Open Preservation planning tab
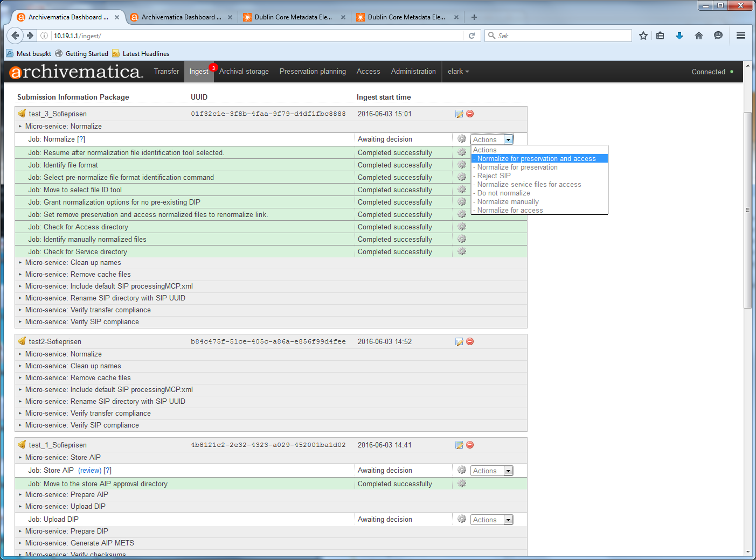Screen dimensions: 756x560 [313, 72]
